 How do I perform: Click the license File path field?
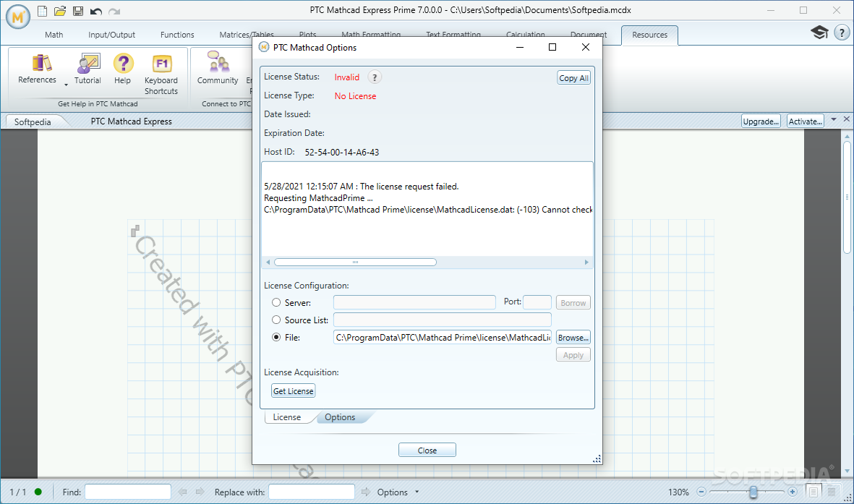coord(443,337)
